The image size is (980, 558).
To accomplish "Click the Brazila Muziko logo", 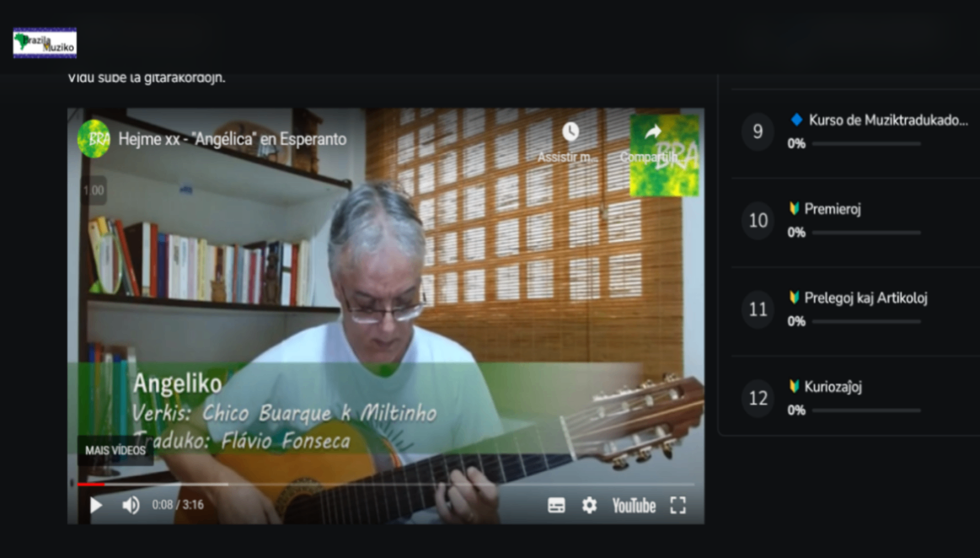I will pyautogui.click(x=45, y=43).
